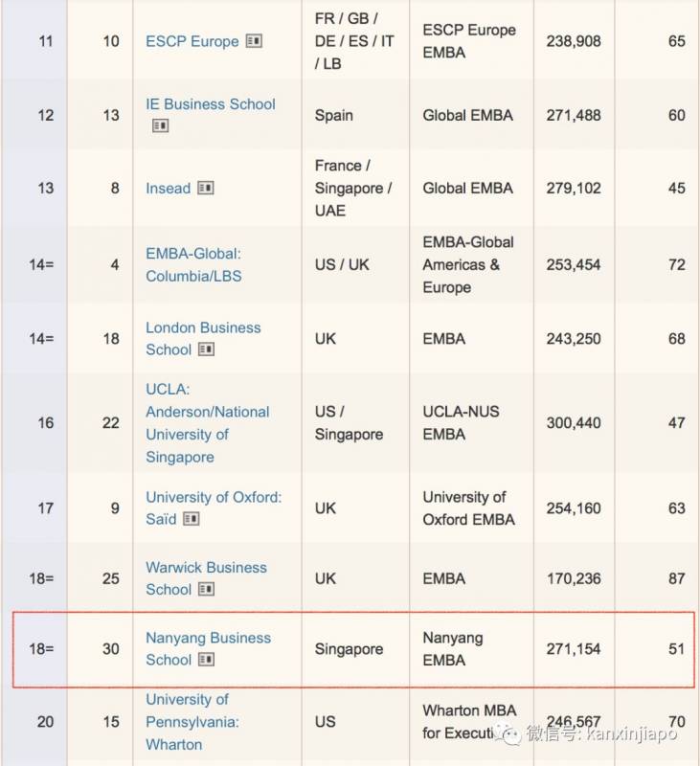Click the profile icon below IE Business School
700x766 pixels.
point(160,125)
